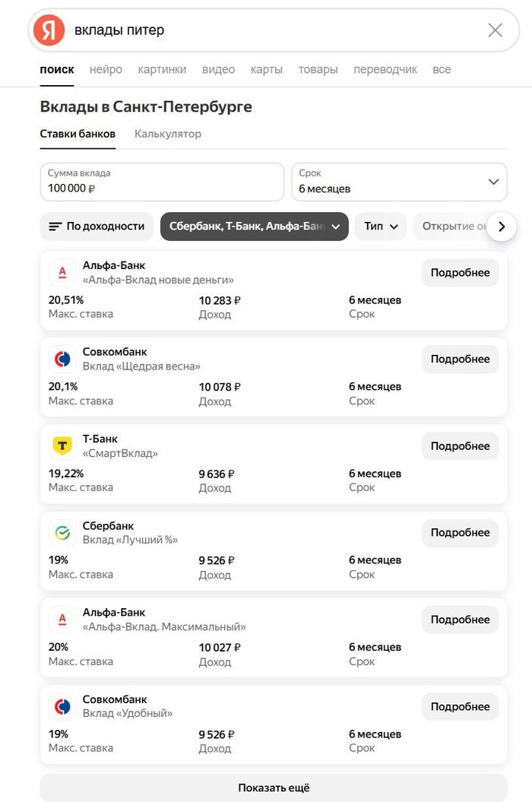
Task: Click the T-Bank logo icon
Action: coord(62,445)
